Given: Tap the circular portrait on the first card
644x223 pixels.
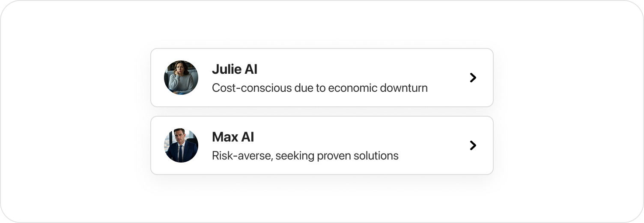Looking at the screenshot, I should (181, 78).
